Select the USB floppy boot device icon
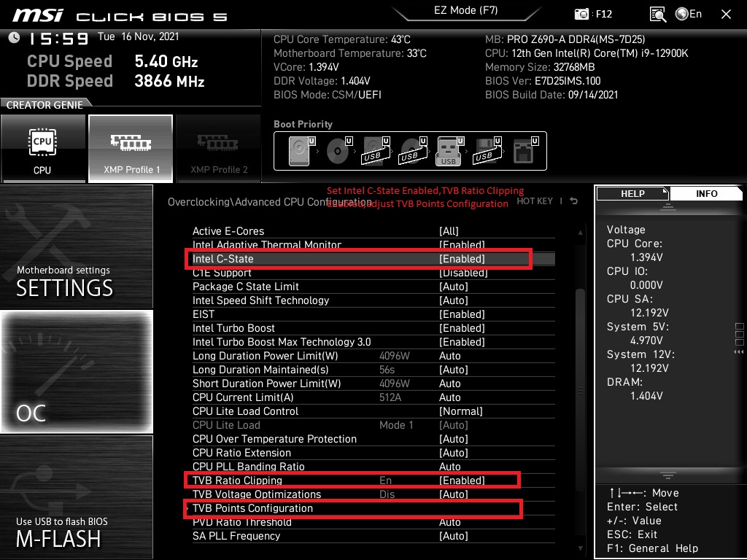The height and width of the screenshot is (560, 747). [x=487, y=150]
